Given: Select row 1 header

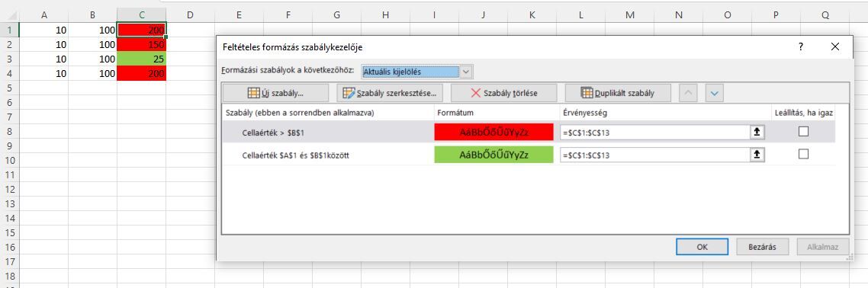Looking at the screenshot, I should (x=9, y=30).
